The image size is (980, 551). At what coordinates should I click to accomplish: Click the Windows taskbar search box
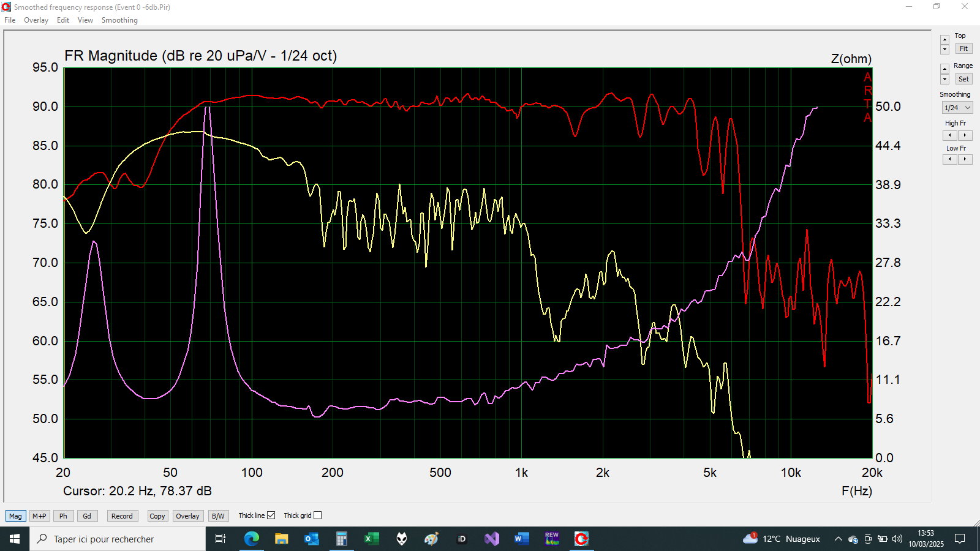click(x=118, y=539)
